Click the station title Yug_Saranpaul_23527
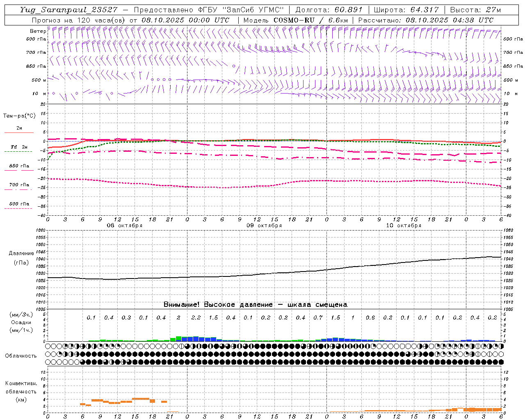Image resolution: width=525 pixels, height=420 pixels. click(x=69, y=10)
